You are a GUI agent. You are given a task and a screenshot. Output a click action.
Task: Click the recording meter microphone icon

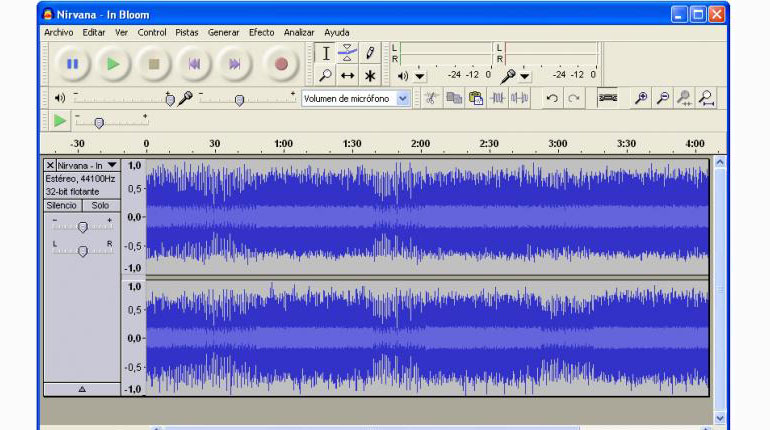click(x=507, y=76)
